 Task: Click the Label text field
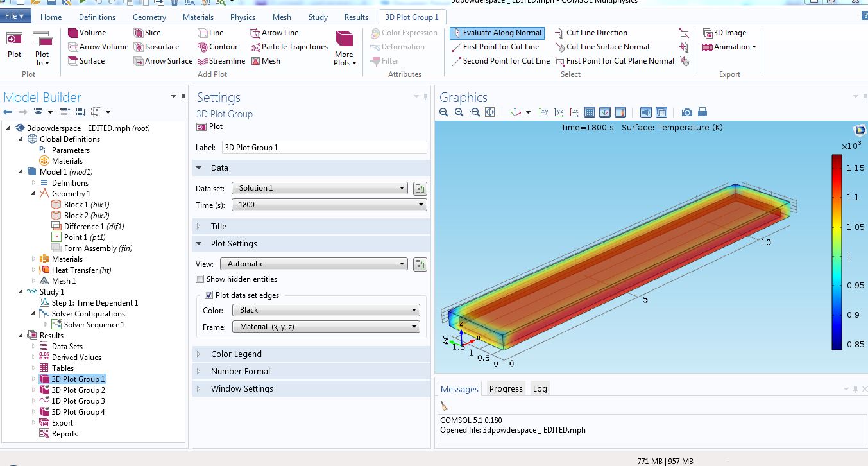[324, 148]
